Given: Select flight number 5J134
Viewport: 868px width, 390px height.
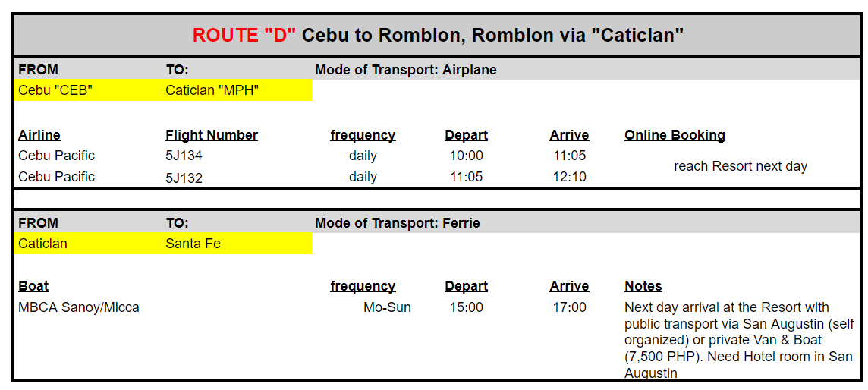Looking at the screenshot, I should click(x=184, y=156).
